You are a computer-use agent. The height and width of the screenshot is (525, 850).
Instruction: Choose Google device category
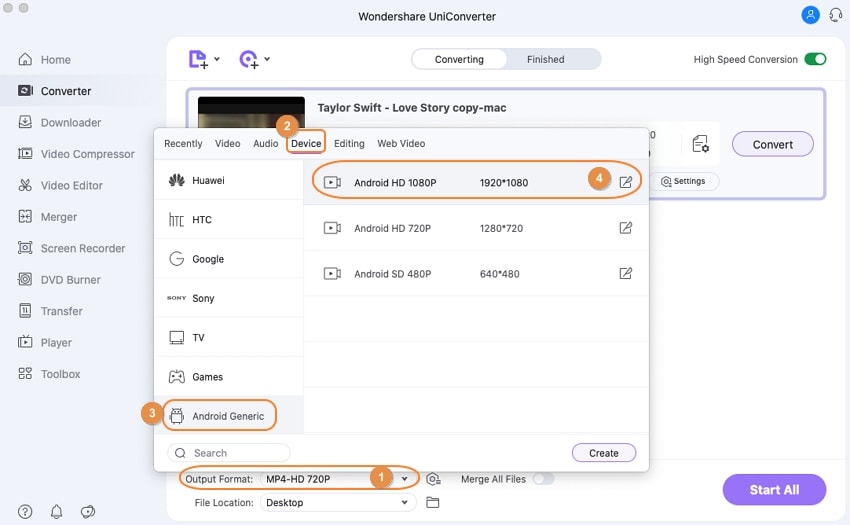tap(228, 259)
